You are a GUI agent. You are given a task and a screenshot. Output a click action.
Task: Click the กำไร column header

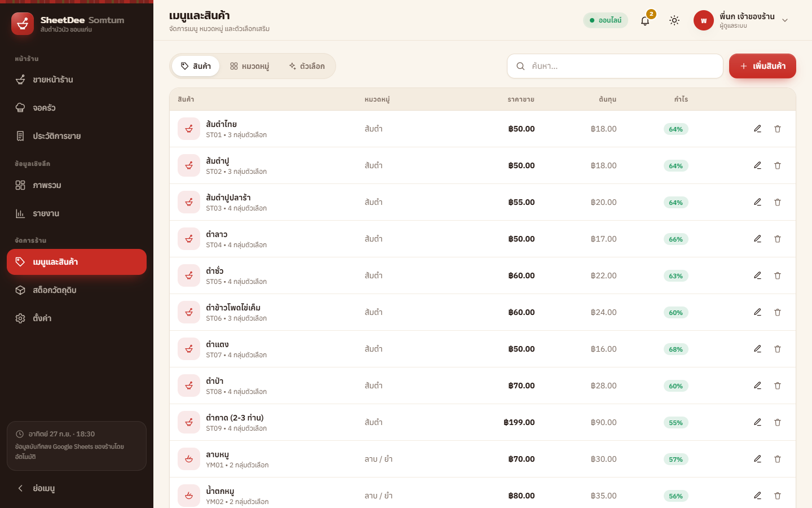pyautogui.click(x=681, y=99)
